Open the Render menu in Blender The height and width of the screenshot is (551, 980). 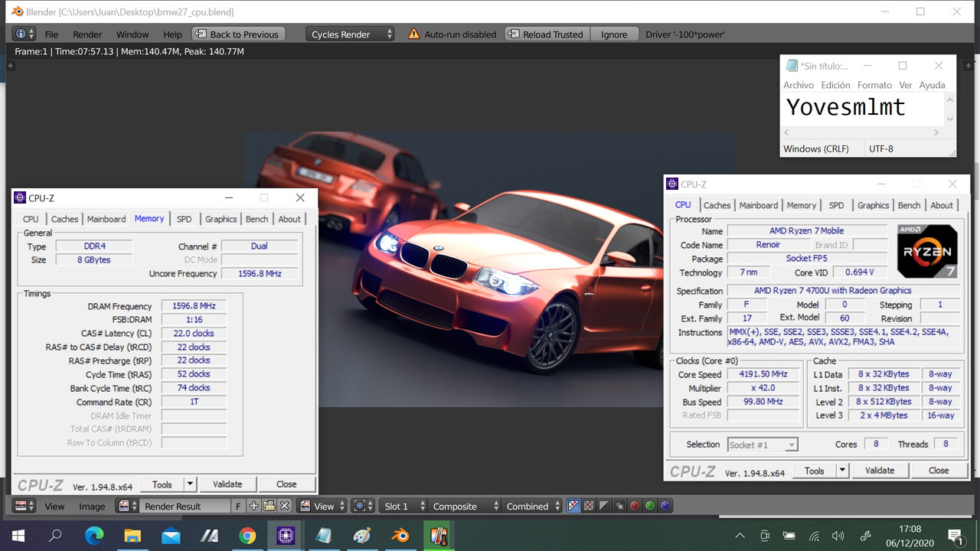pyautogui.click(x=87, y=34)
